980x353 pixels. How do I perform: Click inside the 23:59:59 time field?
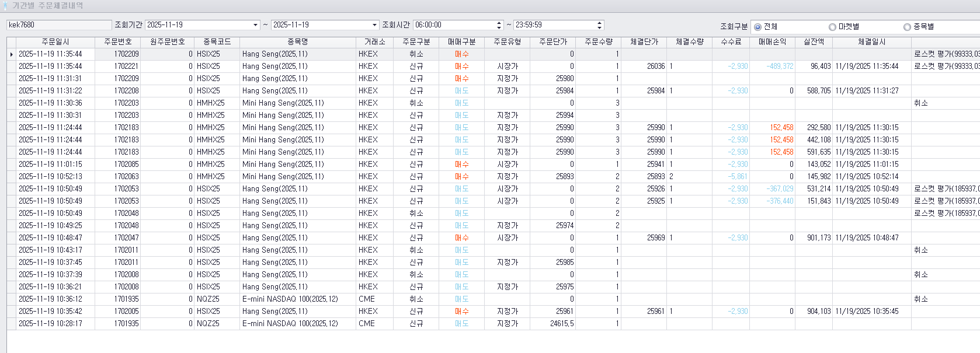pos(554,25)
